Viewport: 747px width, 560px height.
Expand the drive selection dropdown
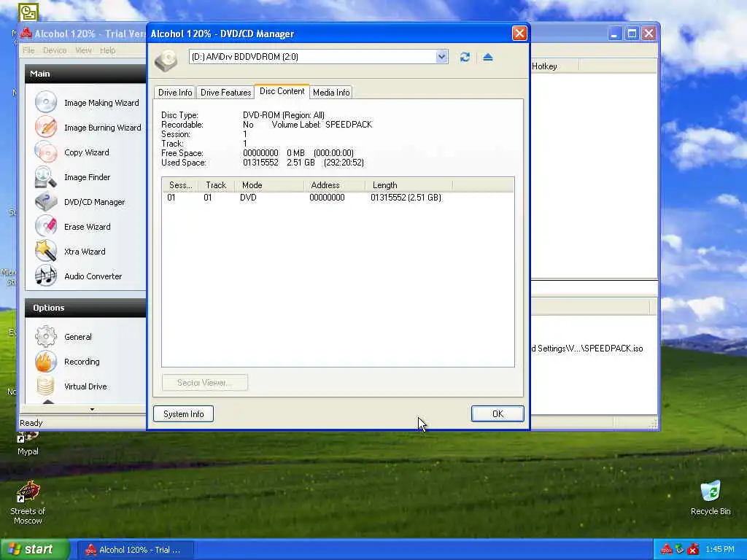(441, 57)
